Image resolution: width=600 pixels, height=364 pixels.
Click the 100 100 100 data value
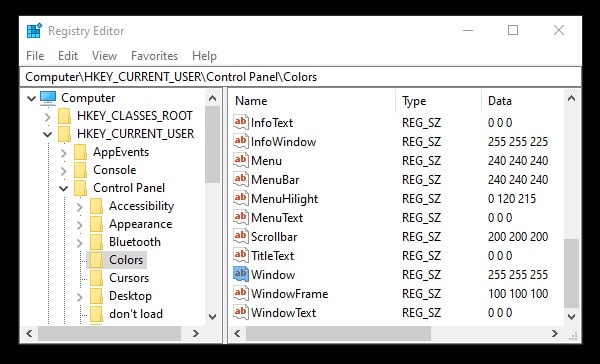coord(518,294)
